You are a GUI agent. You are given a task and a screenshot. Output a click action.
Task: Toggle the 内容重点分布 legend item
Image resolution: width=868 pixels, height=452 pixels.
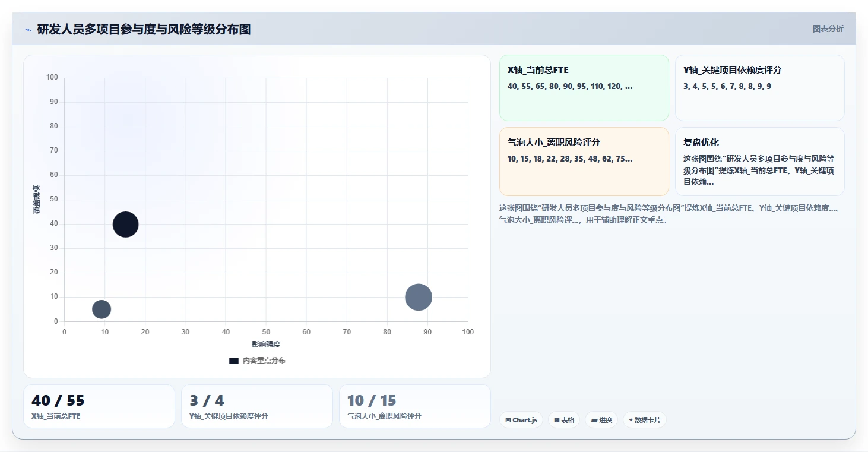257,361
